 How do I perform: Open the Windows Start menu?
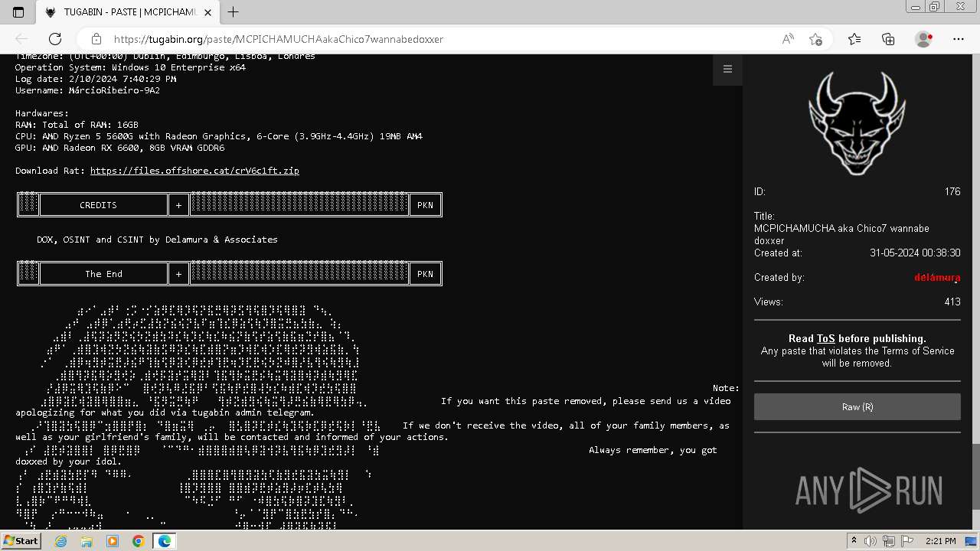(21, 541)
